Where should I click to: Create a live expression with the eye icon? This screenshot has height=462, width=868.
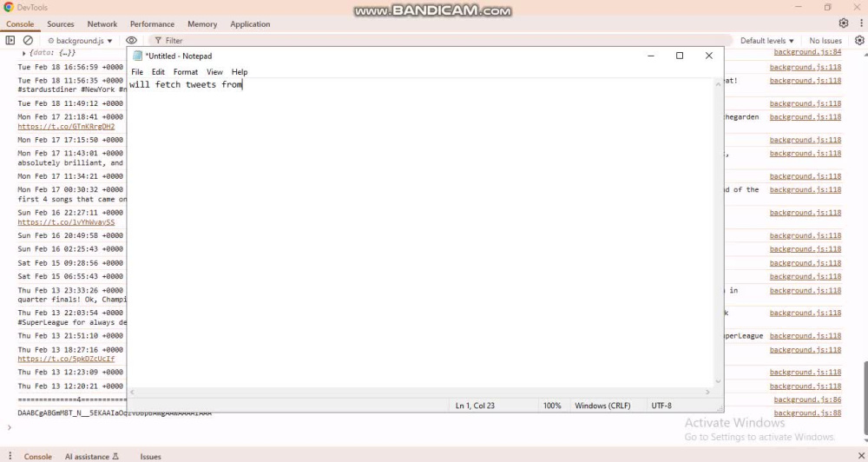point(131,41)
